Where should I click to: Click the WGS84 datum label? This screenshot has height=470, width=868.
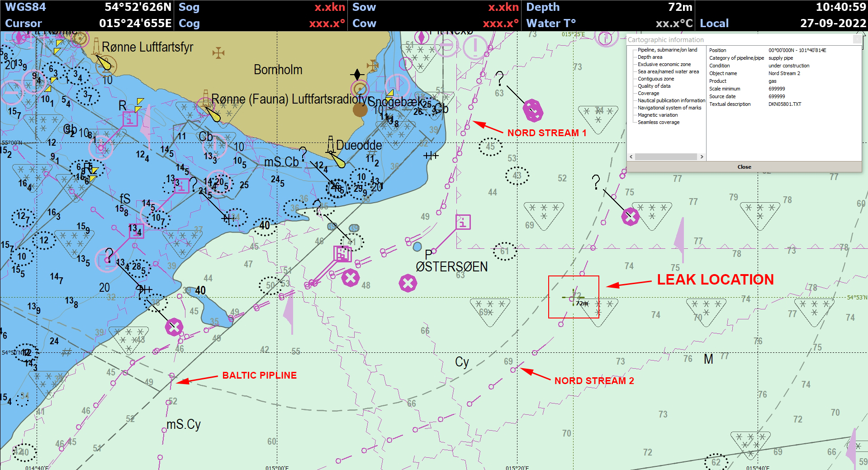[x=25, y=7]
